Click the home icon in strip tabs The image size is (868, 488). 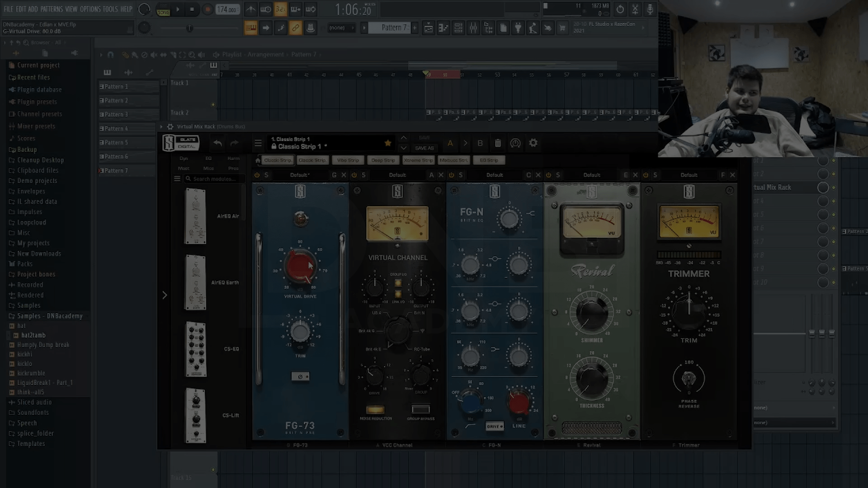click(x=258, y=160)
